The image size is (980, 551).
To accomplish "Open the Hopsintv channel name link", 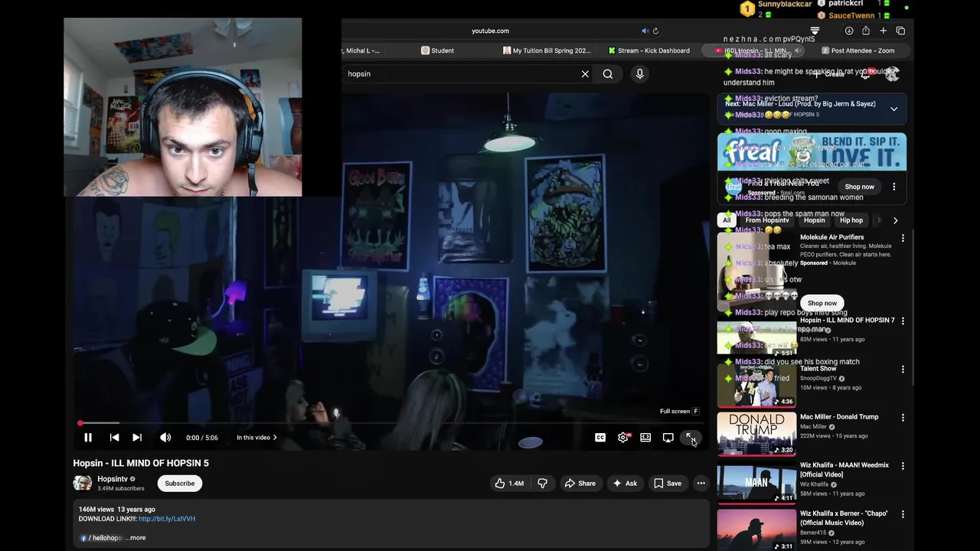I will [113, 479].
